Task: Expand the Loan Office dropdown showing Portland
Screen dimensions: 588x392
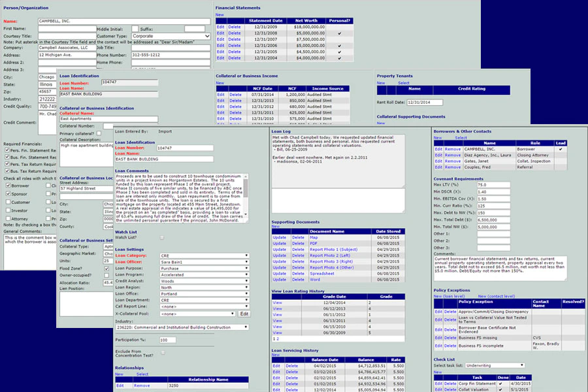Action: [x=204, y=294]
